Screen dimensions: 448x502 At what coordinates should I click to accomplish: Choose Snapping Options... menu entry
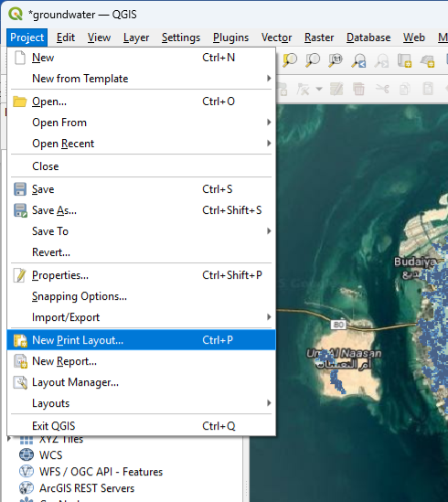[x=141, y=296]
